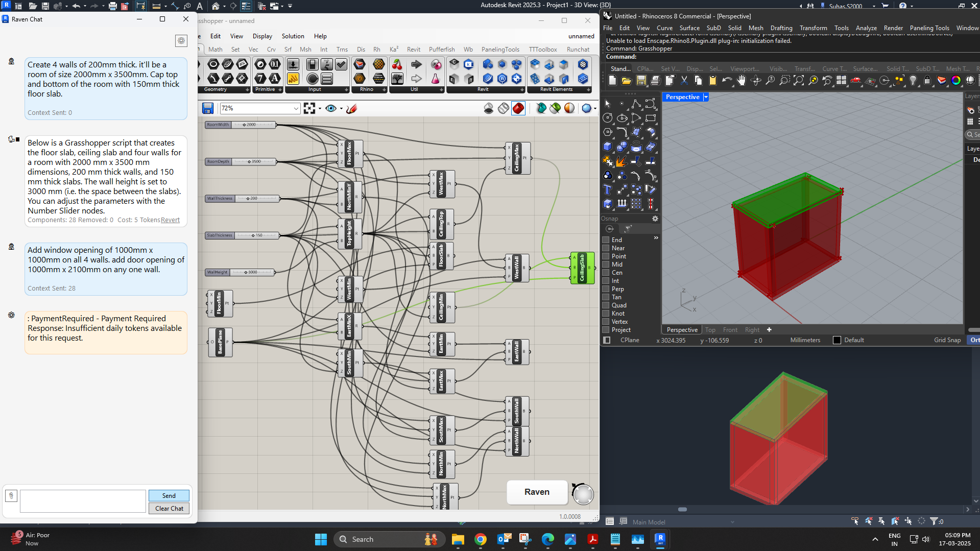Click the Revert link in chat response

tap(170, 220)
